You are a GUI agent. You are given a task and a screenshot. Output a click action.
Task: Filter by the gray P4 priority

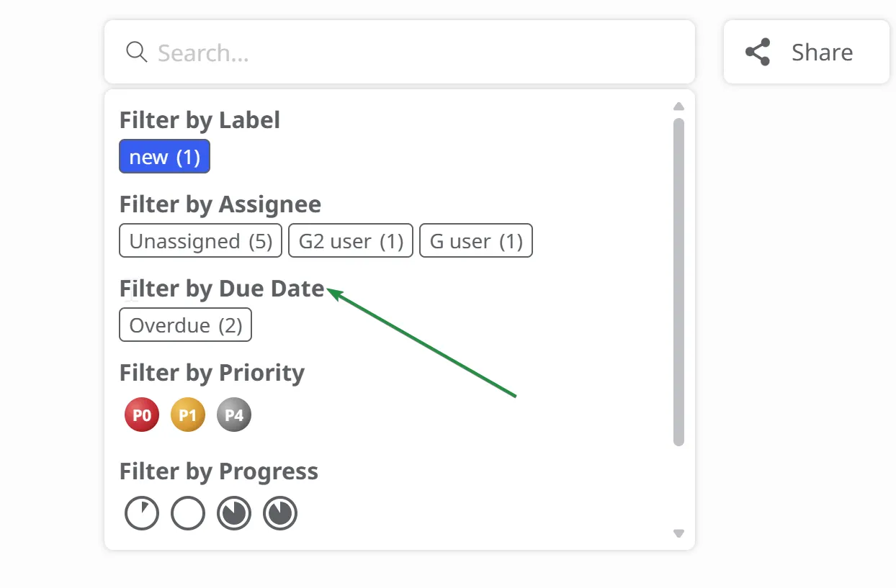pos(234,415)
